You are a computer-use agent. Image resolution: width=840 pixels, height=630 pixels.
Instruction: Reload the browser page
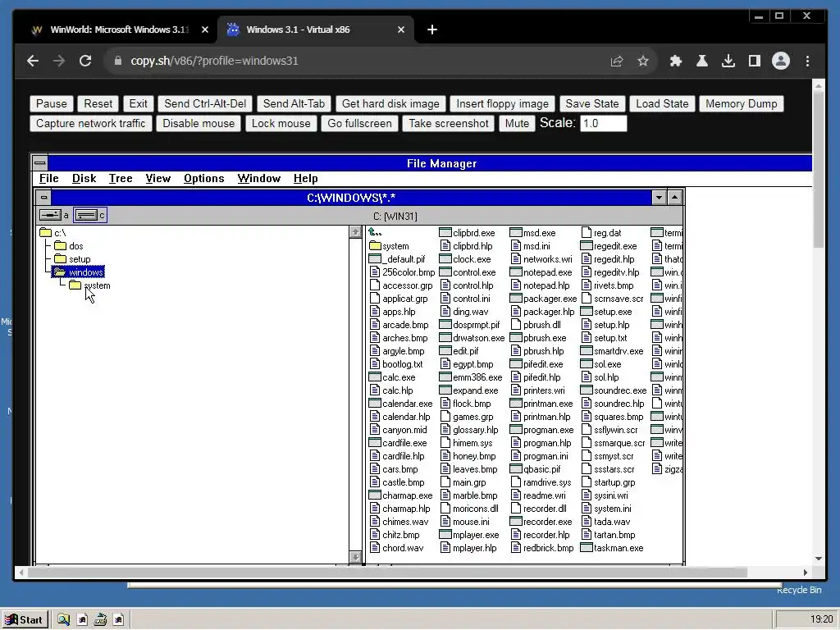click(85, 61)
